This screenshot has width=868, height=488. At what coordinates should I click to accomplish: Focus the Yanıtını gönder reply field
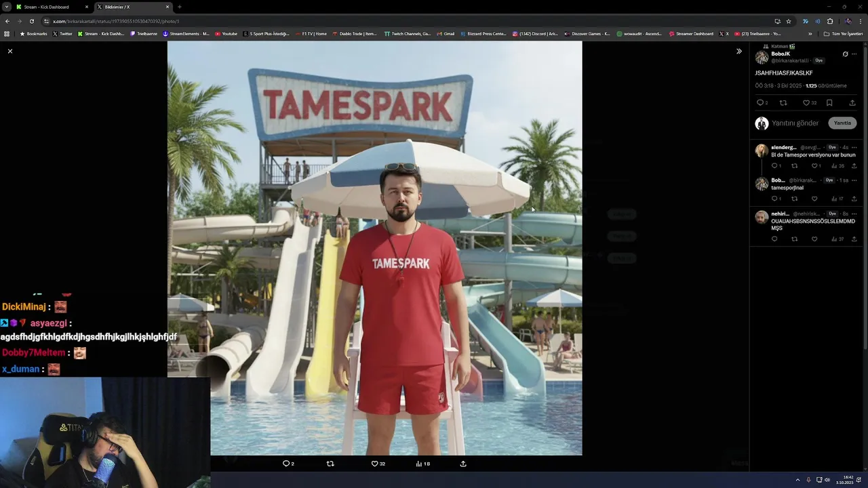coord(795,123)
